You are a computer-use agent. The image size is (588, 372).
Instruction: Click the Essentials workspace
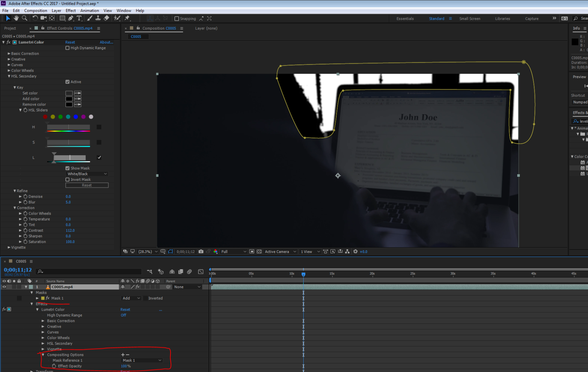(x=405, y=19)
